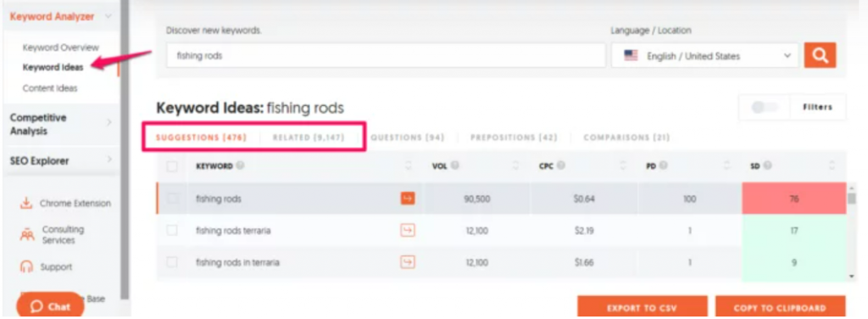
Task: Click the $1.66 CPC cell
Action: tap(584, 262)
